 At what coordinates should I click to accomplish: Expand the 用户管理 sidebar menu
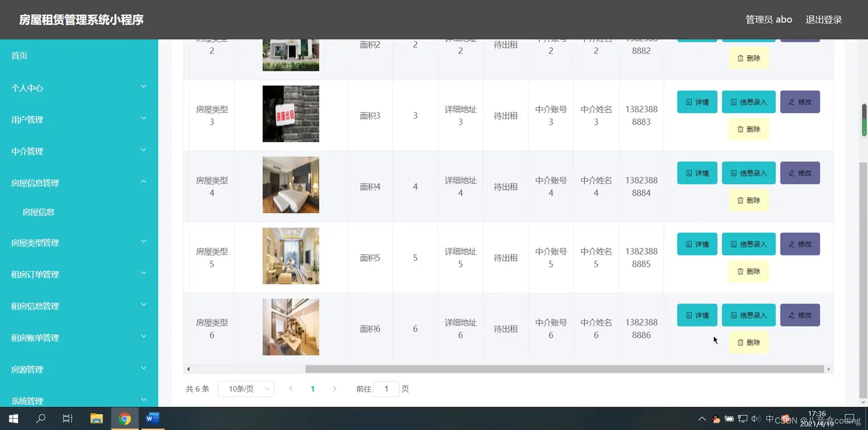click(x=79, y=119)
